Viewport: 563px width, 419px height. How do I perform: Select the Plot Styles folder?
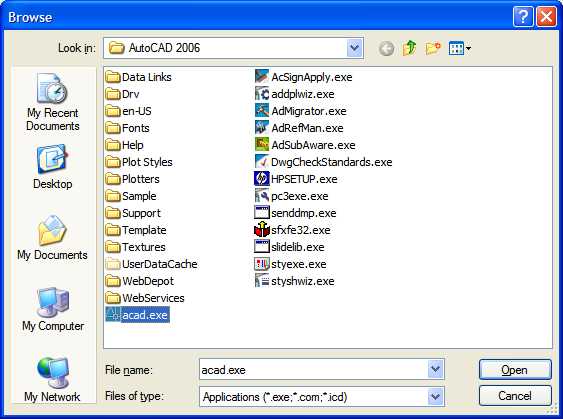pyautogui.click(x=139, y=162)
